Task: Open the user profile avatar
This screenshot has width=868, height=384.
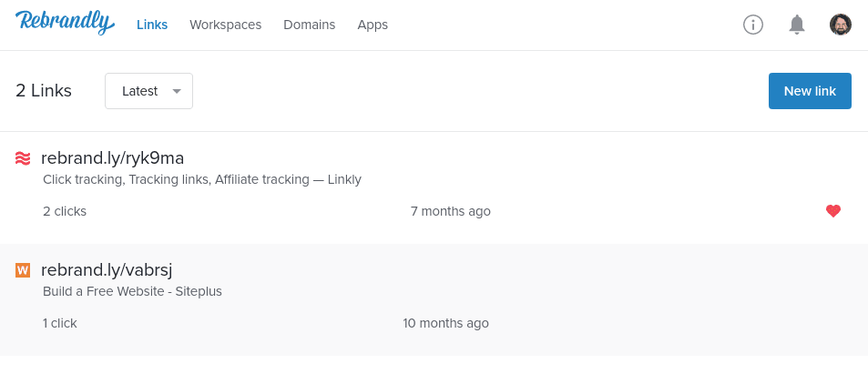Action: [x=841, y=25]
